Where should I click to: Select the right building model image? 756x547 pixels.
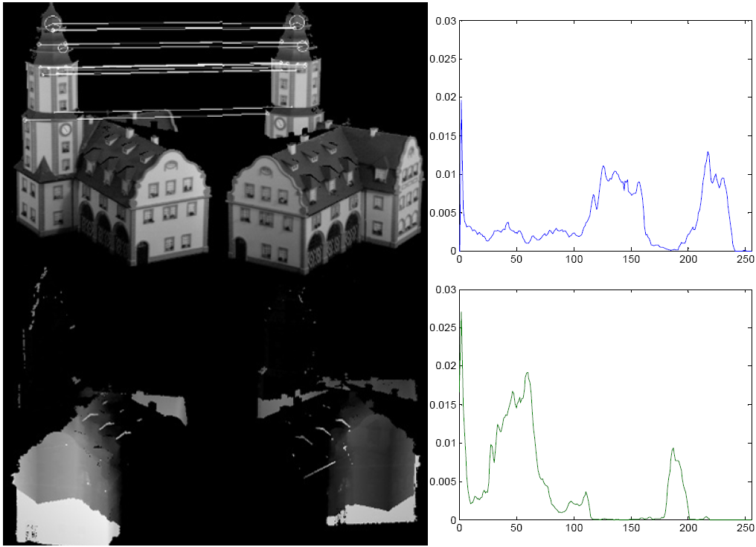pos(324,140)
